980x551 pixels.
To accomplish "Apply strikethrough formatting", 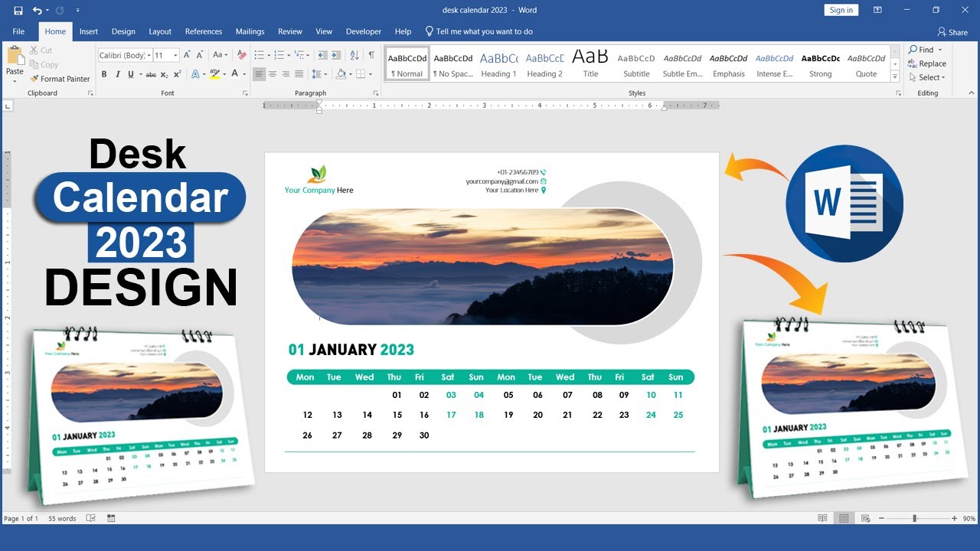I will coord(151,74).
